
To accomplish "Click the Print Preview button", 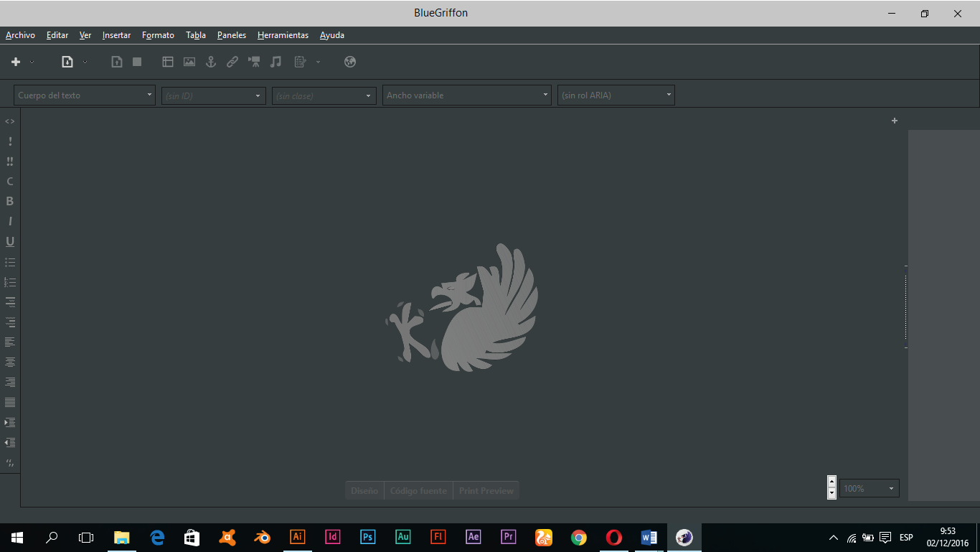I will 486,491.
